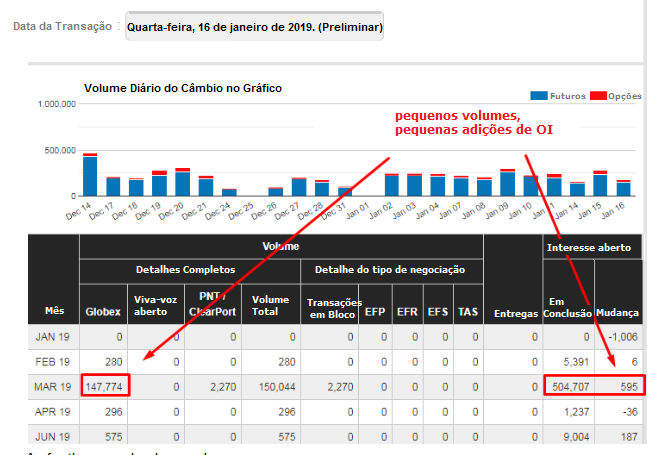The height and width of the screenshot is (455, 653).
Task: Click the Mudança column header
Action: 619,313
